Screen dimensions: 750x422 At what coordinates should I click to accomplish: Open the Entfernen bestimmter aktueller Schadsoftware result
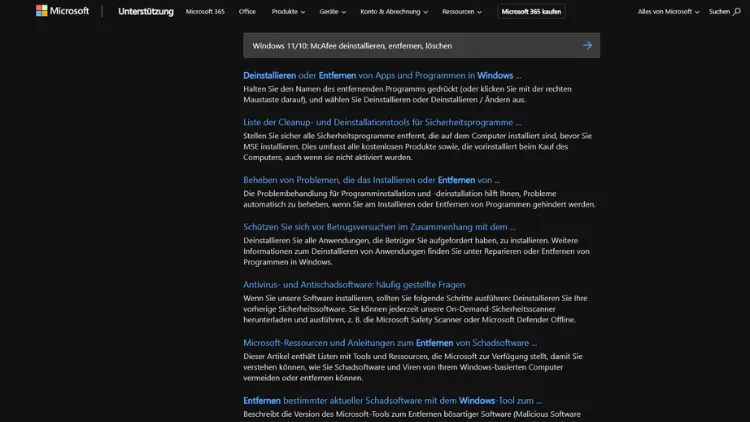click(392, 401)
